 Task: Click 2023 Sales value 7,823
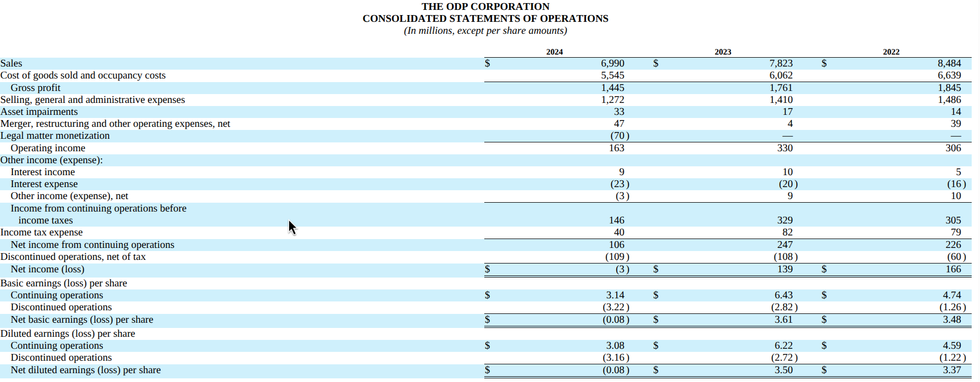coord(781,63)
